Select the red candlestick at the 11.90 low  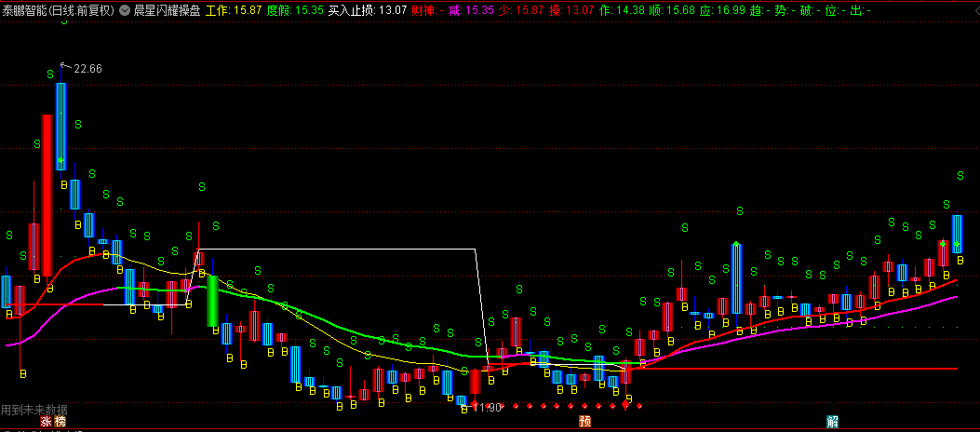[475, 382]
